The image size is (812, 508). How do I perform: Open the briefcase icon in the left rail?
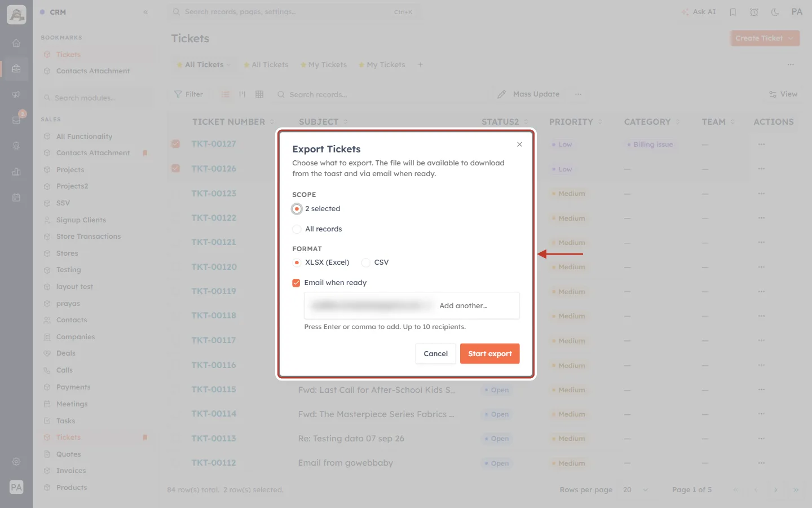coord(16,69)
